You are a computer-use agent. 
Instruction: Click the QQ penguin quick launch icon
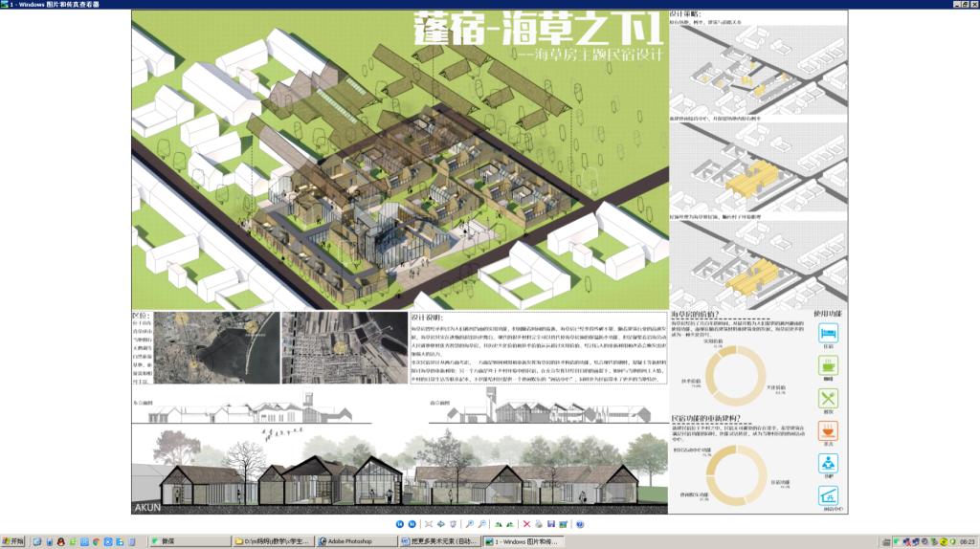click(59, 541)
